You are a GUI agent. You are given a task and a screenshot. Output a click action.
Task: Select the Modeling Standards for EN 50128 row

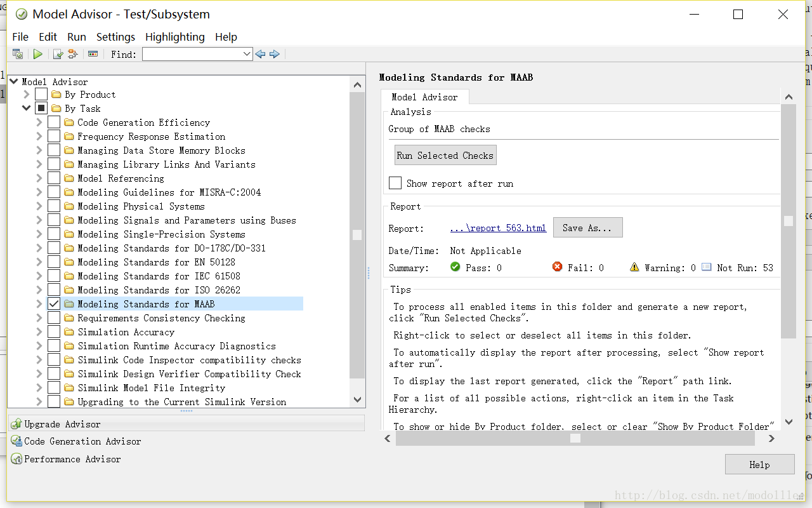(x=156, y=262)
